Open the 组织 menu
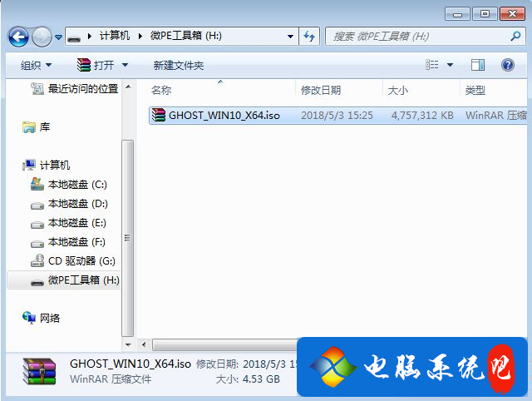 [x=36, y=65]
